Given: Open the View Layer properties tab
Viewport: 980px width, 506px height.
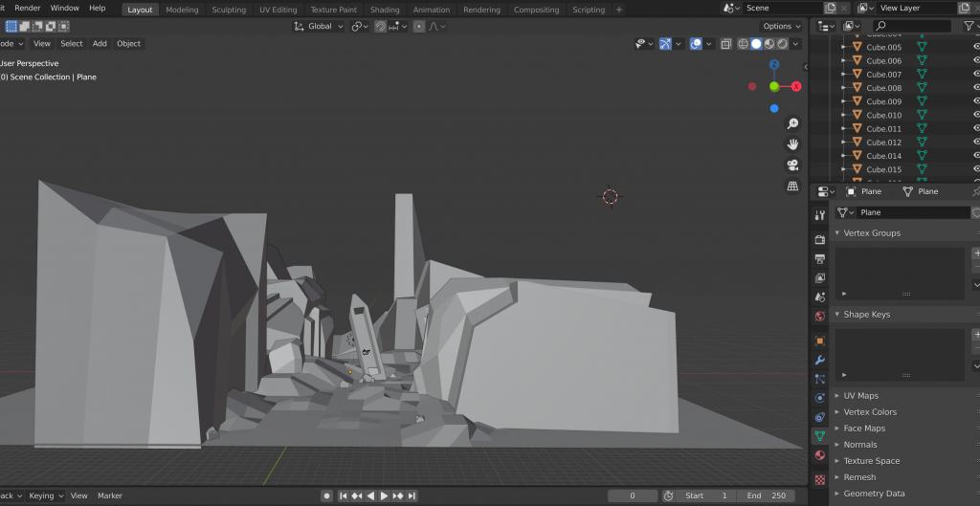Looking at the screenshot, I should [x=820, y=278].
